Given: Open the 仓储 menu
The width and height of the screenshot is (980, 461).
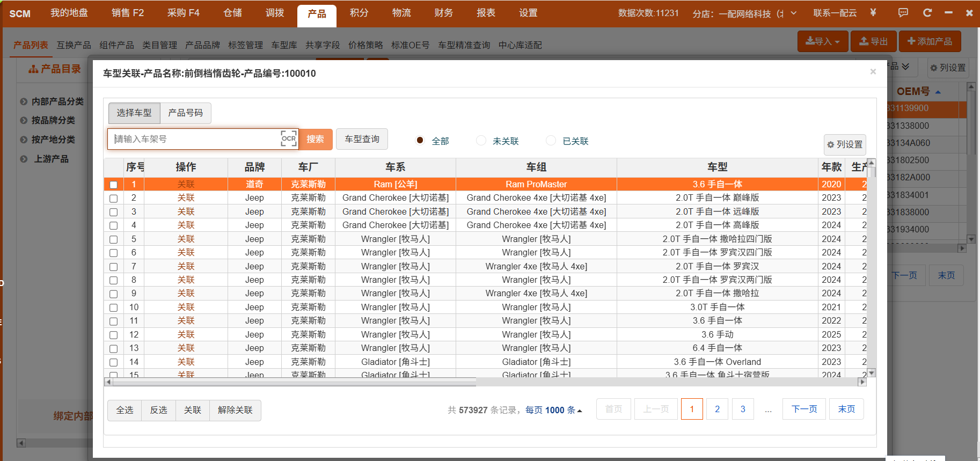Looking at the screenshot, I should point(232,13).
